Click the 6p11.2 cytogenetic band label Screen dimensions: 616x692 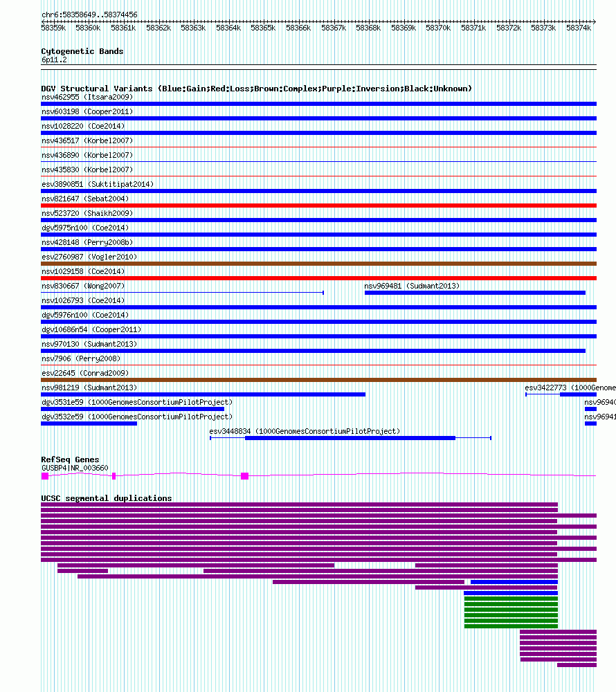tap(54, 60)
